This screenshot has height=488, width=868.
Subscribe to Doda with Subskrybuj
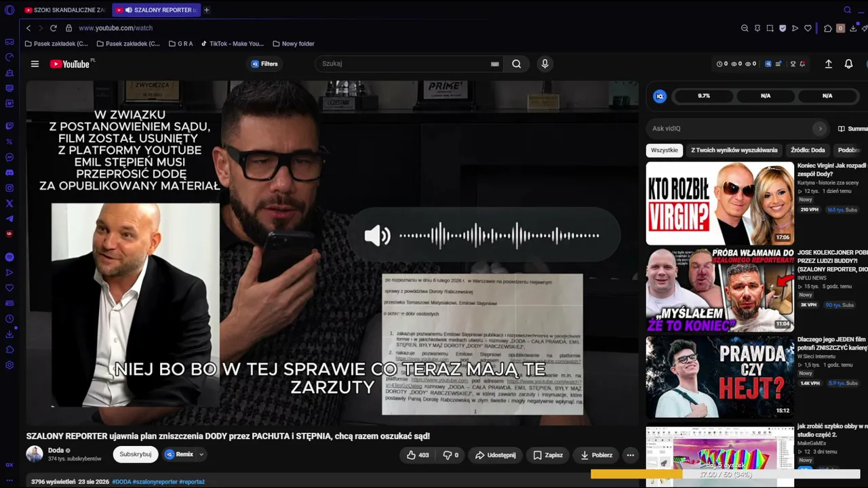[x=136, y=454]
